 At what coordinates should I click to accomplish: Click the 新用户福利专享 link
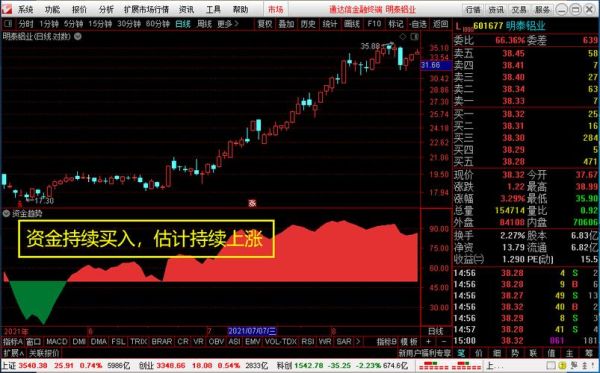pos(424,353)
